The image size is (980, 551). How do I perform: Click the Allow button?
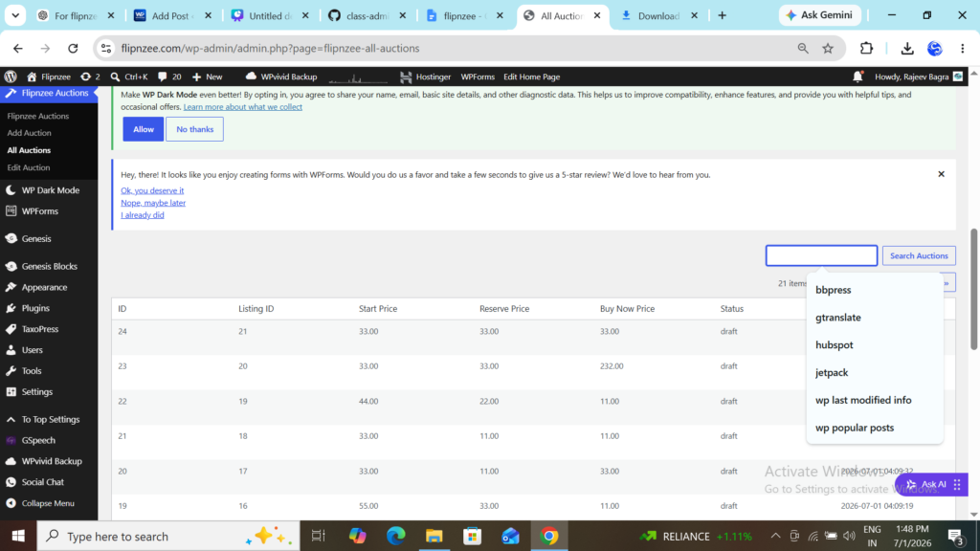coord(144,129)
